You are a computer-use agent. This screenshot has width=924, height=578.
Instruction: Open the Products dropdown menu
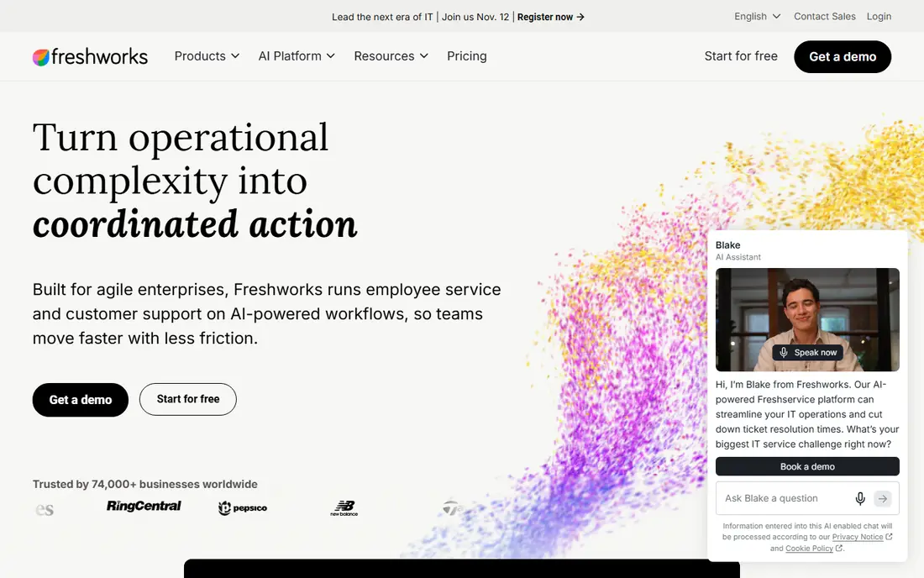tap(207, 56)
